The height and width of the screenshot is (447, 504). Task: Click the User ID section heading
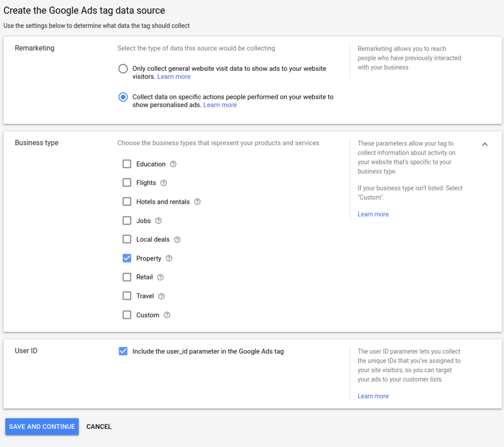pos(26,351)
